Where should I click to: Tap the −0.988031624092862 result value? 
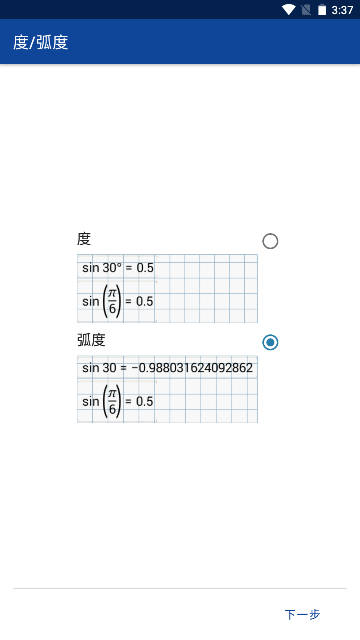click(192, 368)
